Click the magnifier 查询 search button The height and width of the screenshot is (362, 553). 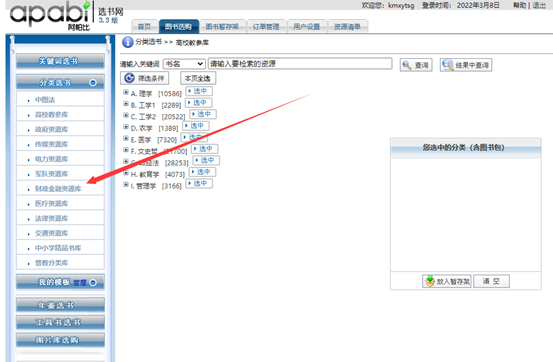coord(416,65)
